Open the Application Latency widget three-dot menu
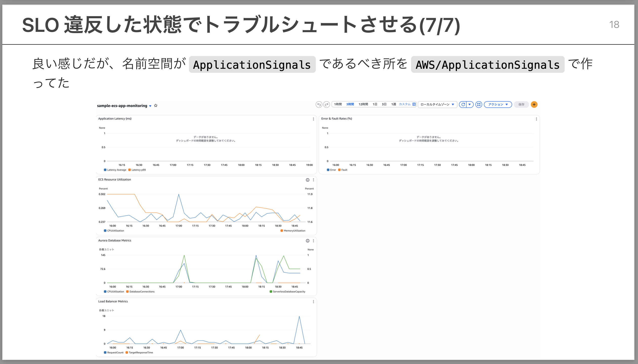 (313, 119)
